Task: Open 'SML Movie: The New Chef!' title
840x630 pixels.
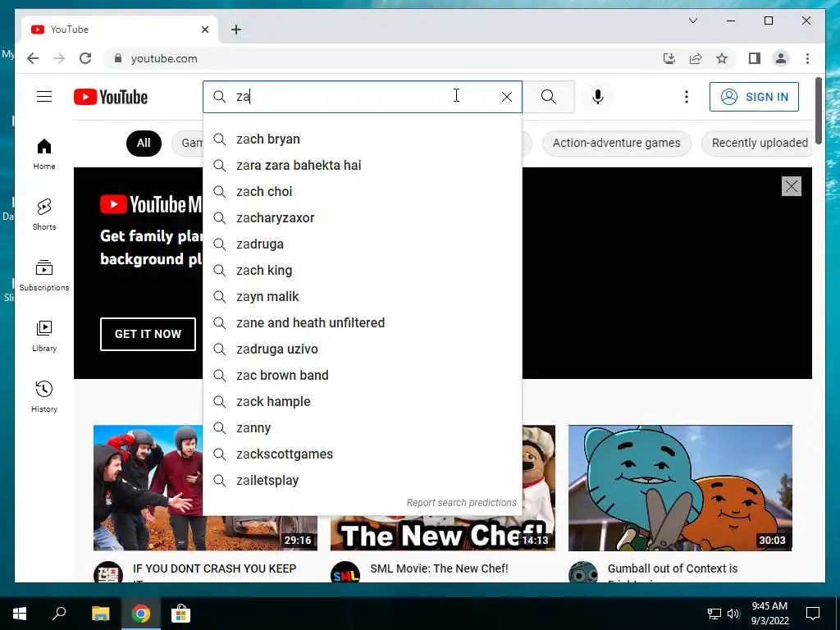Action: (440, 568)
